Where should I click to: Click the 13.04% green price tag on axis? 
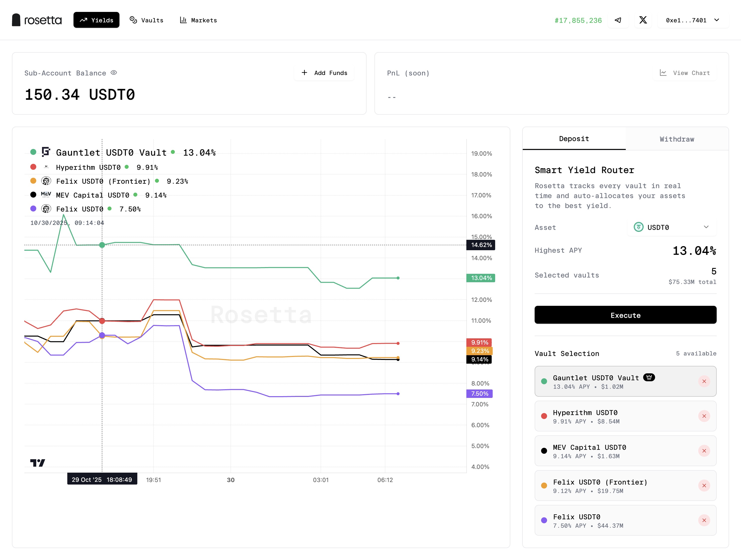(x=481, y=278)
